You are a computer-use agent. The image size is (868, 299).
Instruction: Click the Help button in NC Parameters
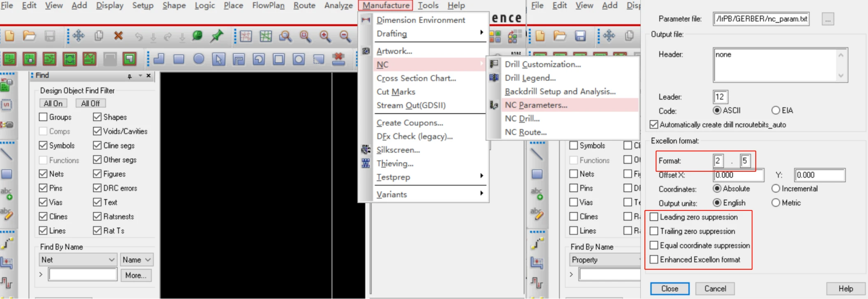click(x=846, y=289)
